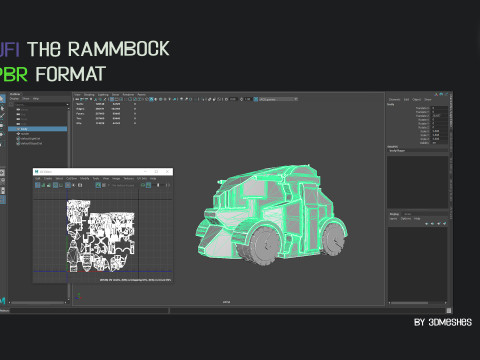Toggle highlighted green icon beside dim slider
The height and width of the screenshot is (360, 480).
(149, 185)
